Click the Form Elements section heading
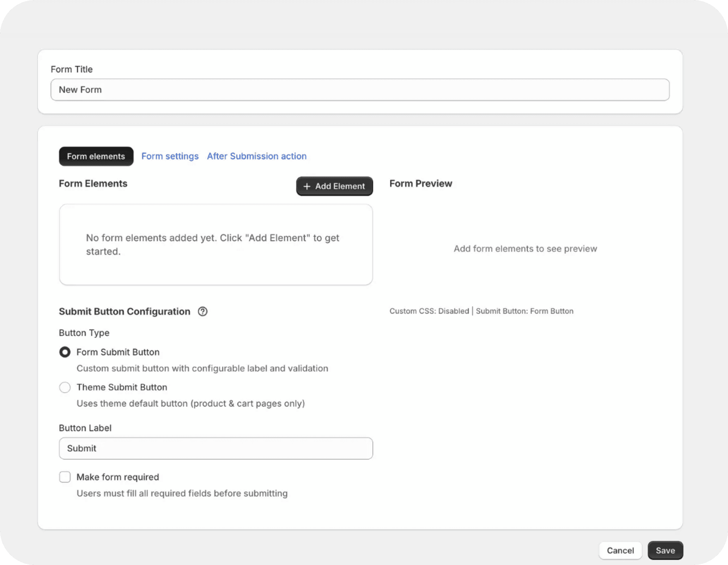 pyautogui.click(x=93, y=183)
